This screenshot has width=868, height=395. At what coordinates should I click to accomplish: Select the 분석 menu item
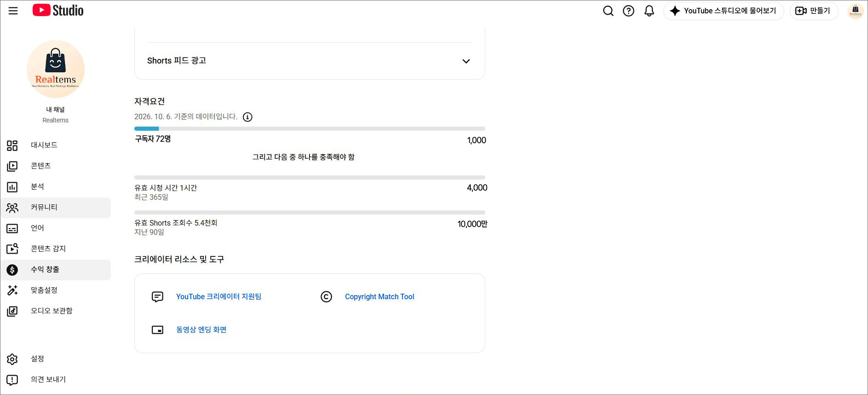[x=56, y=186]
